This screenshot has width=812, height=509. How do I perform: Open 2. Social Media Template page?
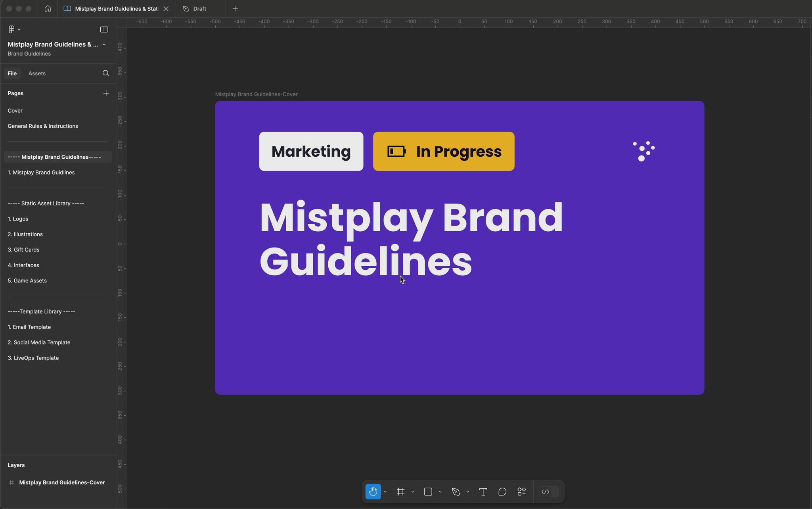tap(58, 343)
